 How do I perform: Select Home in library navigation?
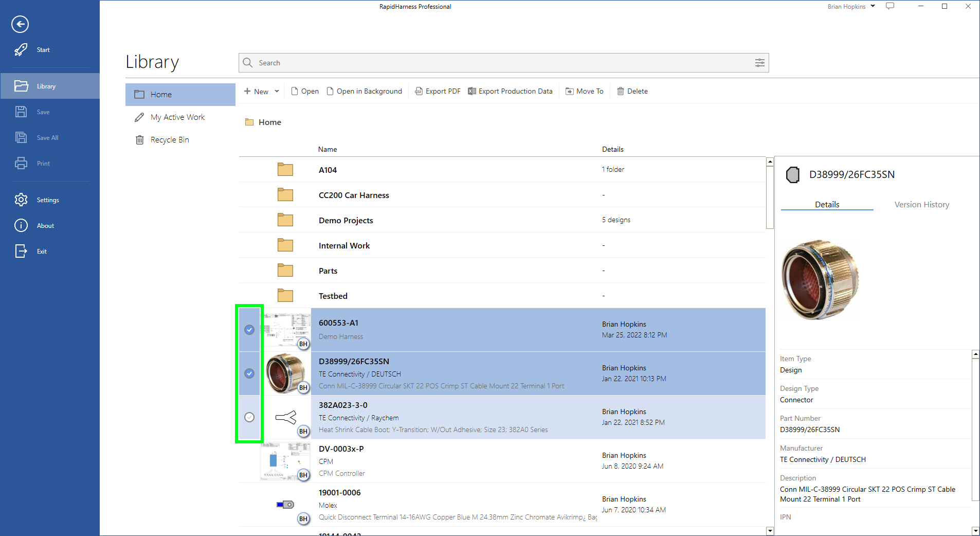pos(180,95)
